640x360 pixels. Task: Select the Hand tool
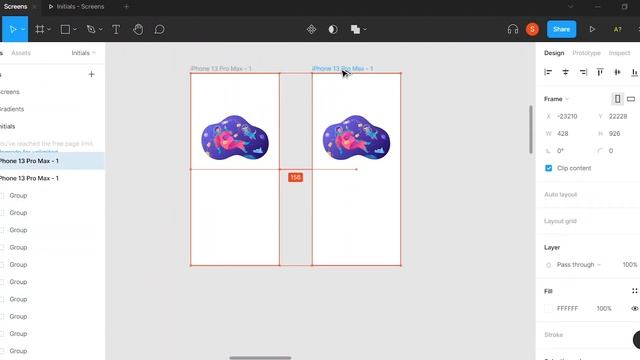click(x=138, y=29)
